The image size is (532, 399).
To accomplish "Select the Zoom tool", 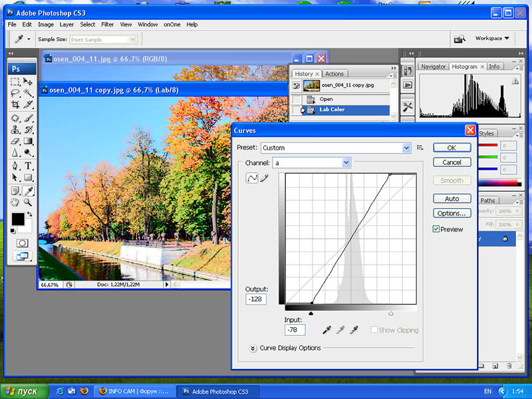I will [x=28, y=203].
